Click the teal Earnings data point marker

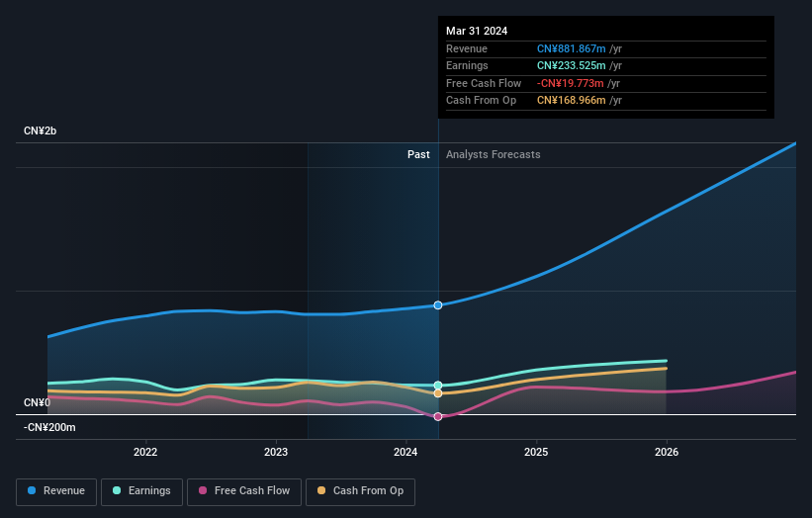click(x=438, y=385)
